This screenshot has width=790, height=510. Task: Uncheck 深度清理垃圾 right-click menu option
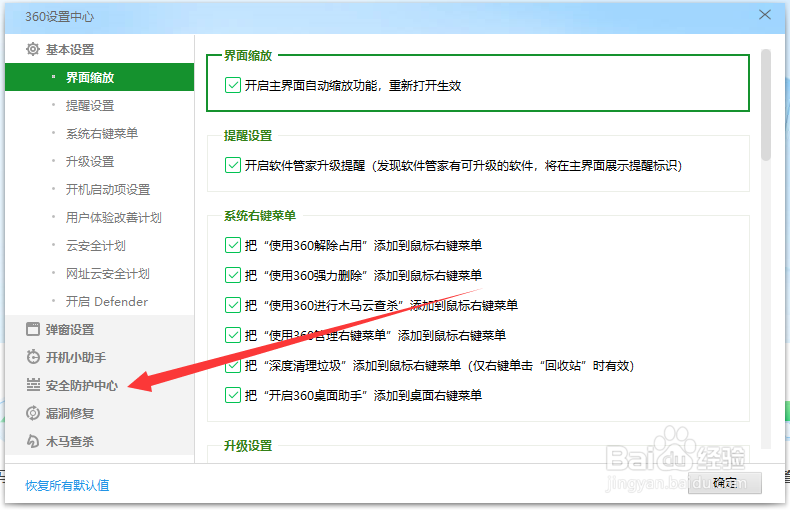point(233,365)
